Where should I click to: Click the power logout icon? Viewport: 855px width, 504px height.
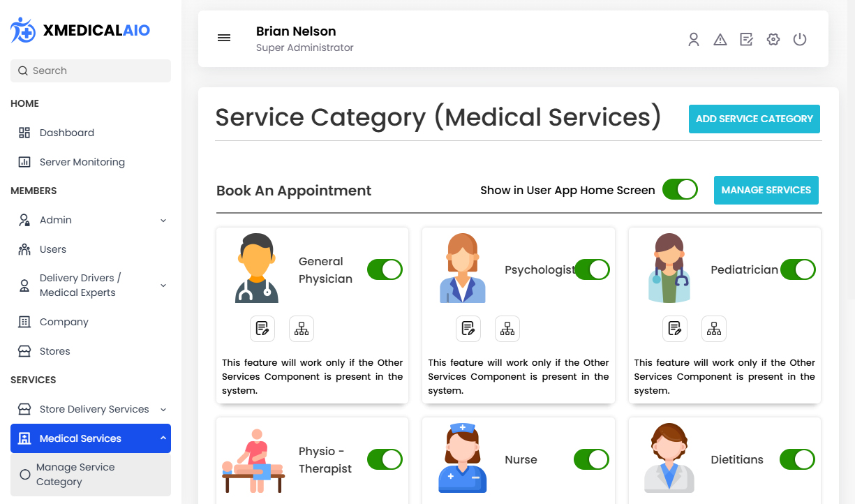click(800, 40)
